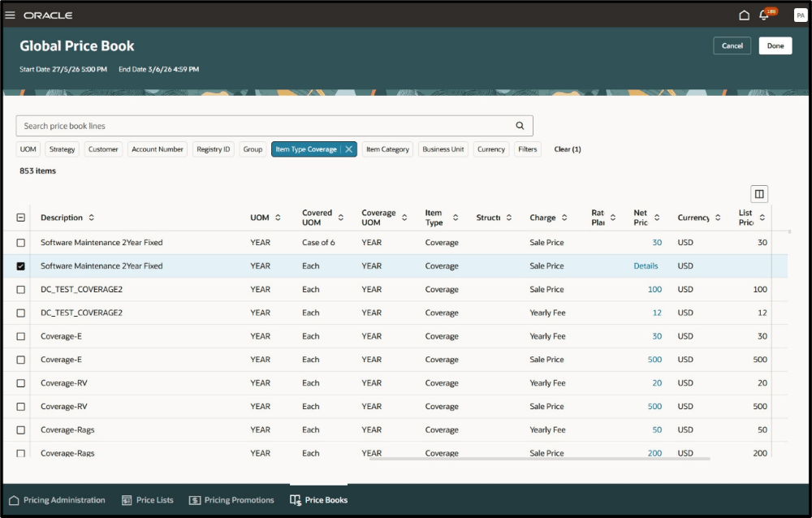The height and width of the screenshot is (518, 812).
Task: Check Coverage-Rags Yearly Fee row
Action: [21, 430]
